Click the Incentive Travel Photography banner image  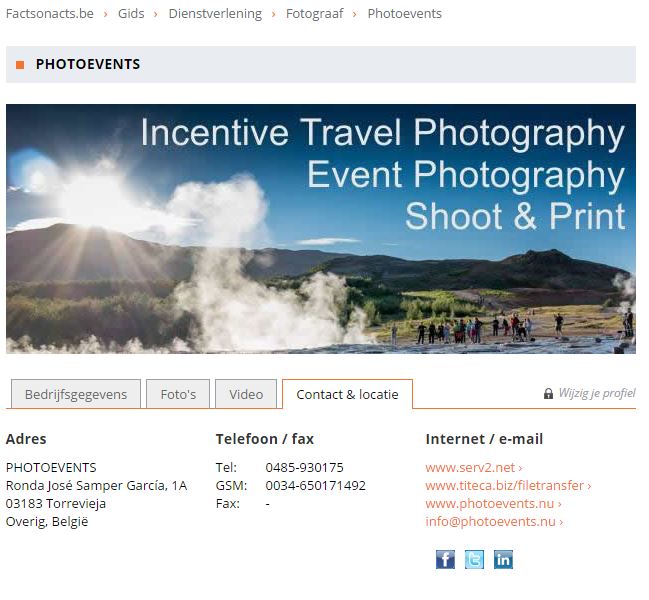tap(320, 229)
